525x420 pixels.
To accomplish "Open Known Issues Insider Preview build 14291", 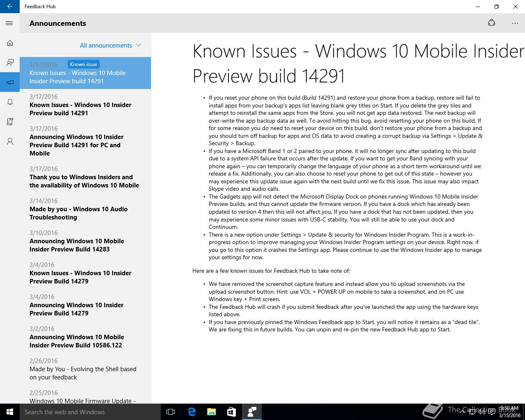I will (x=85, y=105).
